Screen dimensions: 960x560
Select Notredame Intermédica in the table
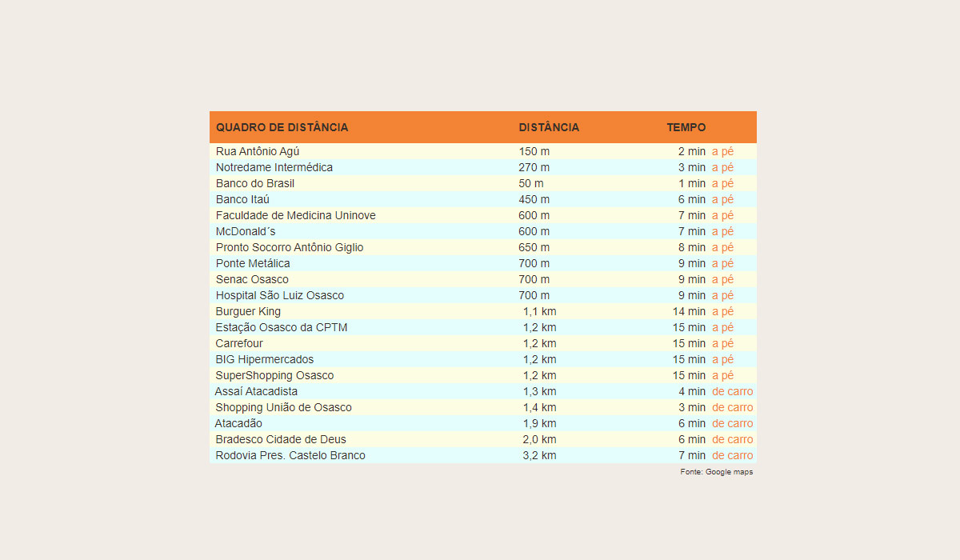274,167
